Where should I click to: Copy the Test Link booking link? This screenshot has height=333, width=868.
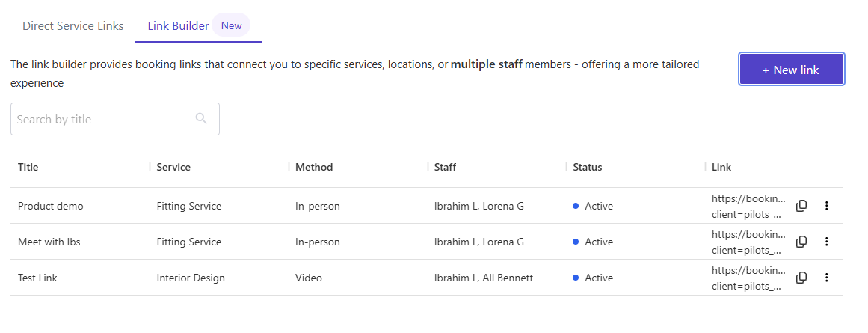tap(801, 278)
